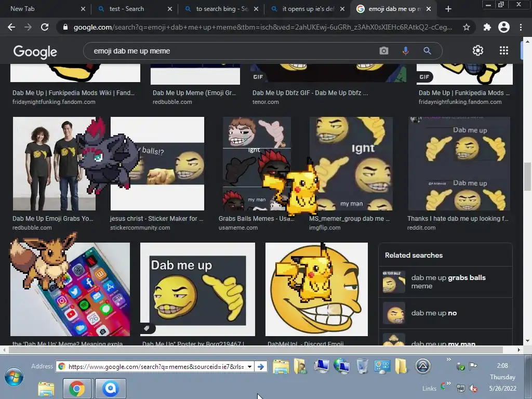This screenshot has height=399, width=532.
Task: Go to Google home via the logo
Action: (35, 51)
